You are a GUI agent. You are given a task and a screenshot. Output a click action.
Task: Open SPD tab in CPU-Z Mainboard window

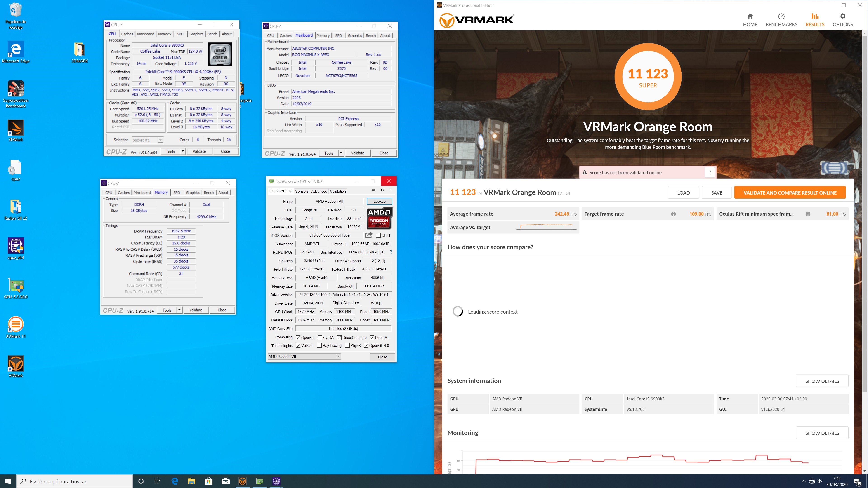tap(338, 35)
